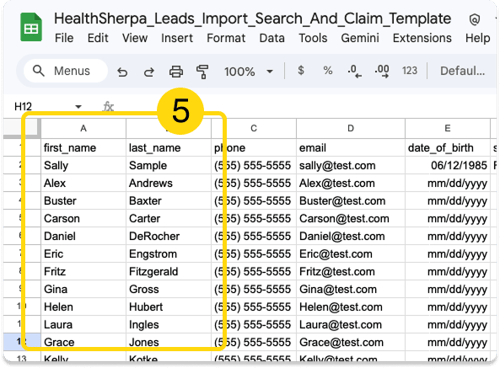
Task: Select the last_name header cell
Action: point(169,148)
